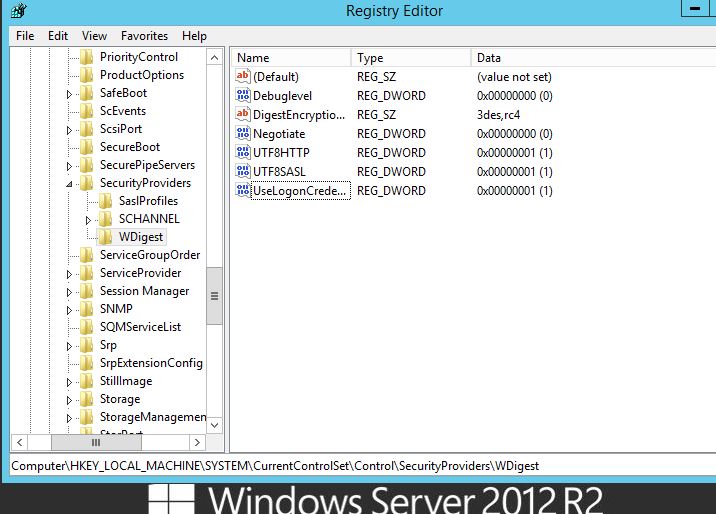Image resolution: width=716 pixels, height=514 pixels.
Task: Select the Negotiate value name
Action: (279, 134)
